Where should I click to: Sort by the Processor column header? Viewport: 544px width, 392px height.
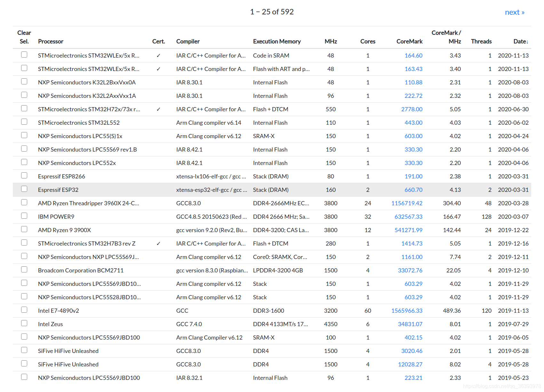click(51, 41)
